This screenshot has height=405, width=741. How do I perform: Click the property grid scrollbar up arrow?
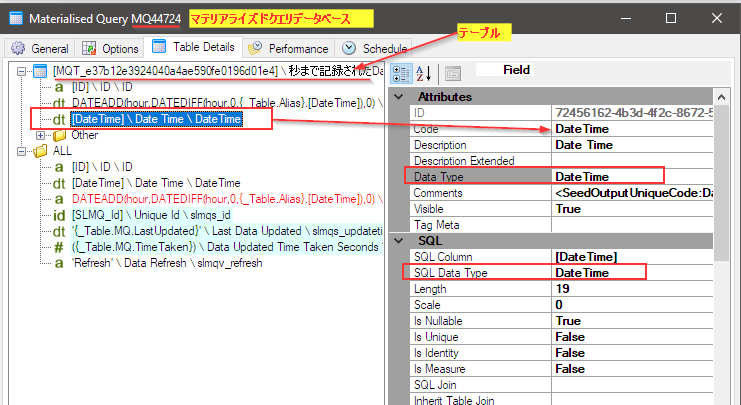pyautogui.click(x=721, y=97)
